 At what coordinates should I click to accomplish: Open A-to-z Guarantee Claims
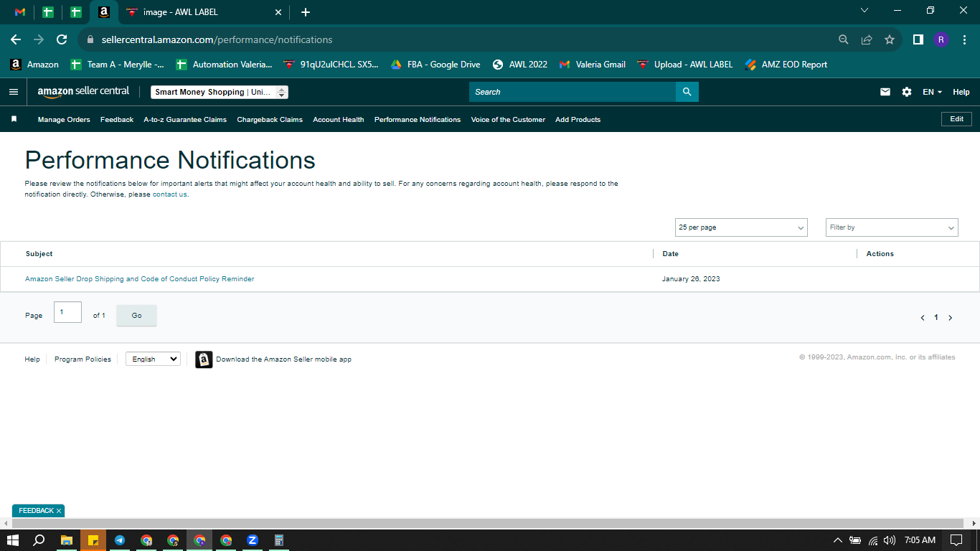tap(185, 120)
